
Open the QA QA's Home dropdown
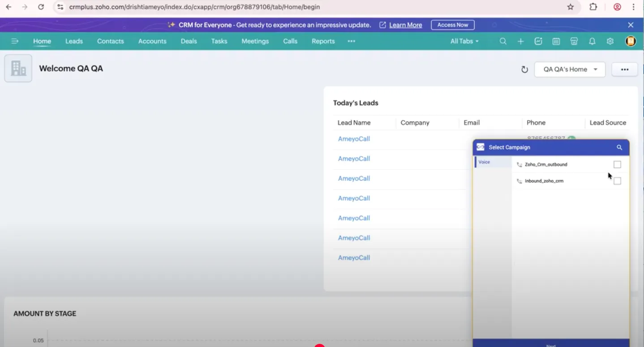(x=570, y=69)
